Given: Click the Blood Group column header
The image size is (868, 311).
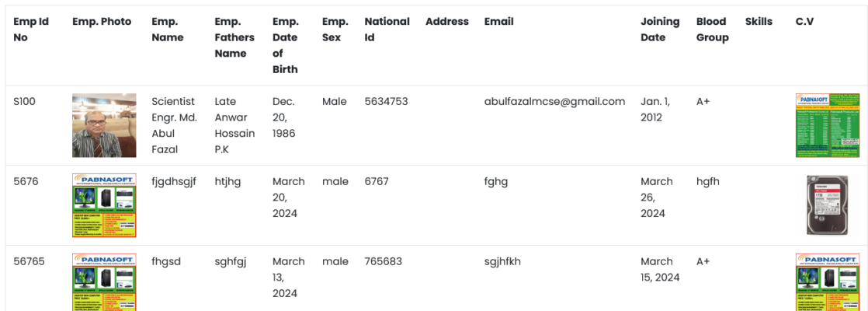Looking at the screenshot, I should coord(713,30).
